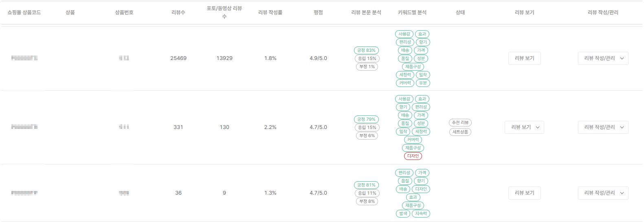Select the red 디자인 keyword tag
Screen dimensions: 644x222
pos(413,156)
